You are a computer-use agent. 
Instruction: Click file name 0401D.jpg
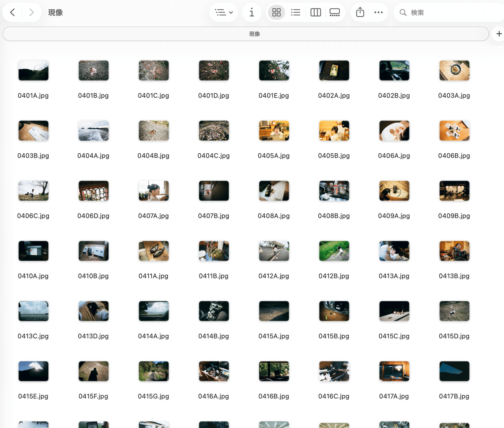pyautogui.click(x=214, y=95)
